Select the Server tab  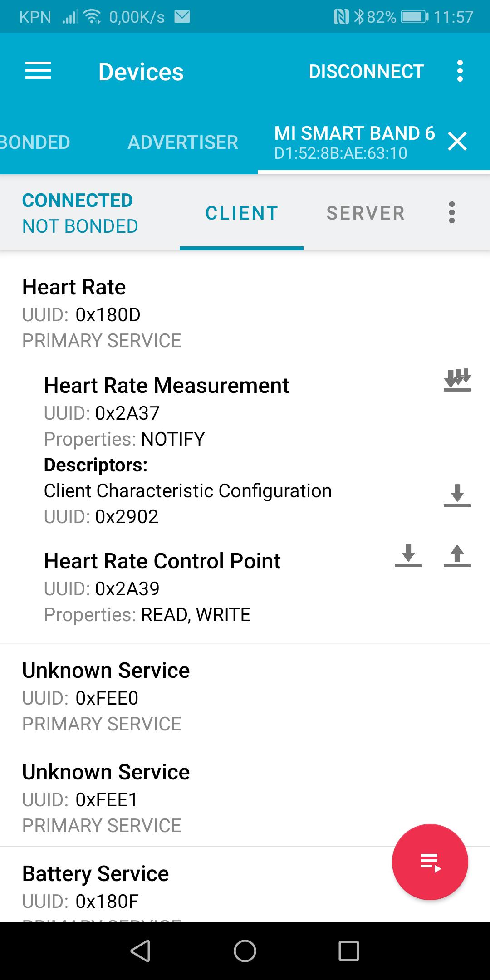pyautogui.click(x=365, y=213)
